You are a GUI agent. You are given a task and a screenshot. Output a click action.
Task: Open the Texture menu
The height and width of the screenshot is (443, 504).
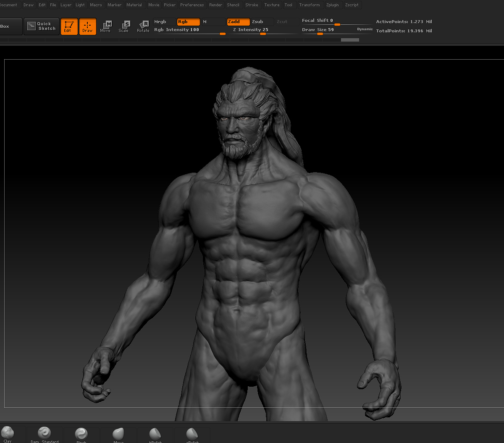coord(272,5)
